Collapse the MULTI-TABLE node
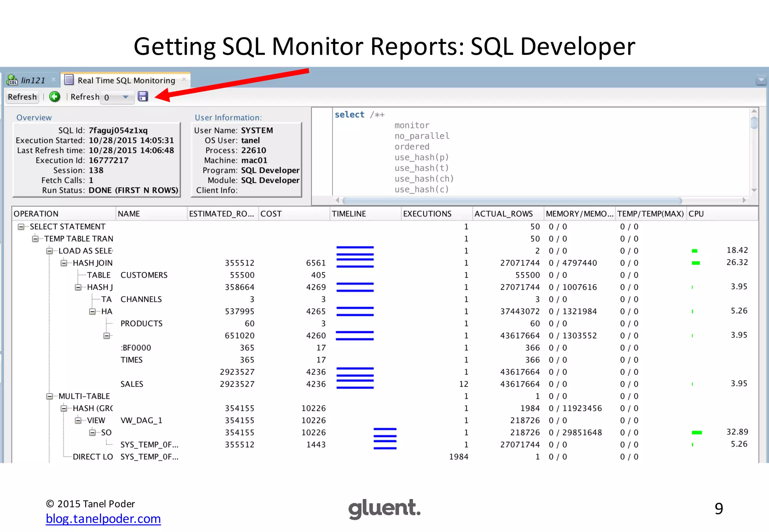The width and height of the screenshot is (769, 532). tap(50, 396)
